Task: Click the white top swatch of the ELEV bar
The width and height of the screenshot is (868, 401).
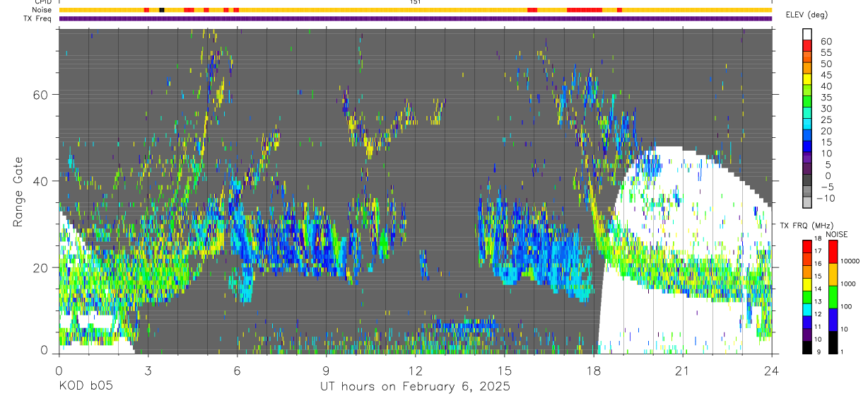Action: 808,35
